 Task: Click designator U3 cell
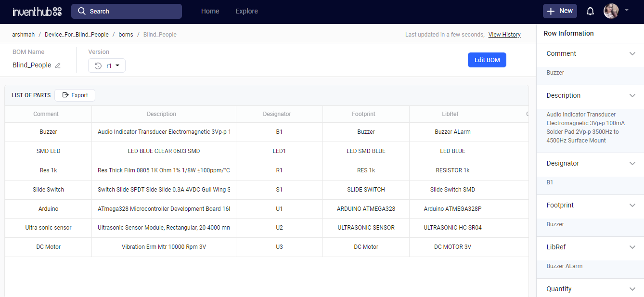(x=279, y=247)
